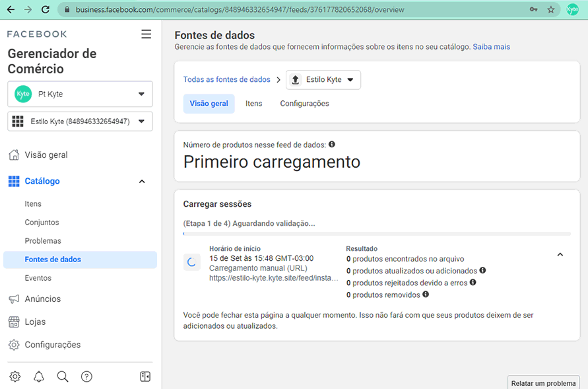Open search magnifier icon
The image size is (588, 389).
pyautogui.click(x=63, y=376)
